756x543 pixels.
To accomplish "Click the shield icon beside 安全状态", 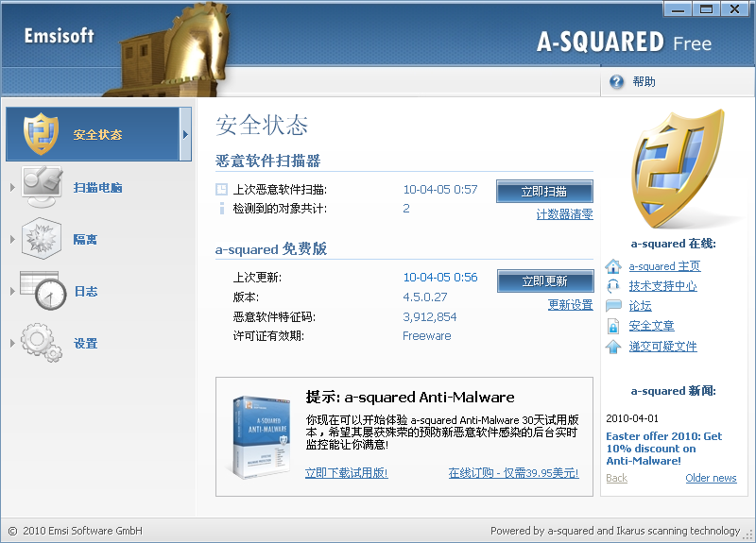I will 41,134.
